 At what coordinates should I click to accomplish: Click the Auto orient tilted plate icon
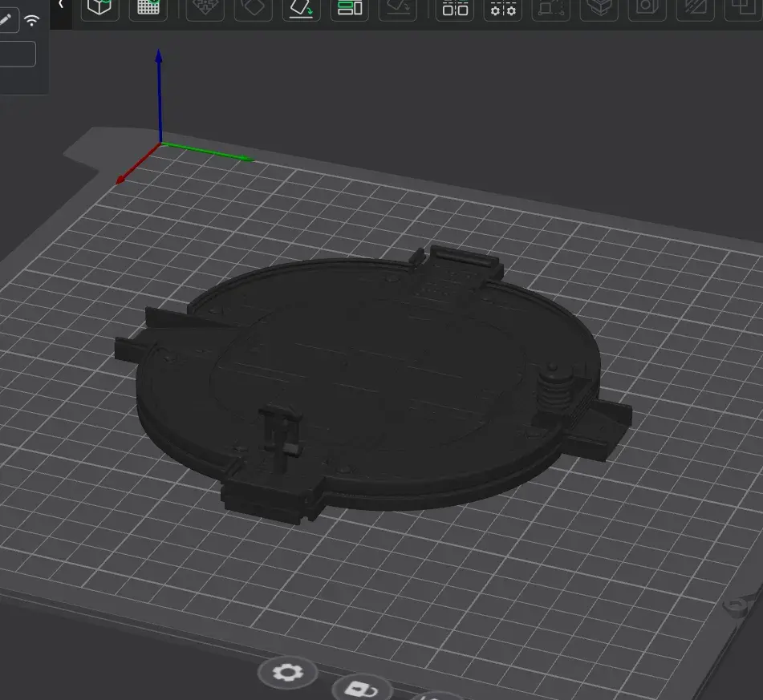[301, 7]
